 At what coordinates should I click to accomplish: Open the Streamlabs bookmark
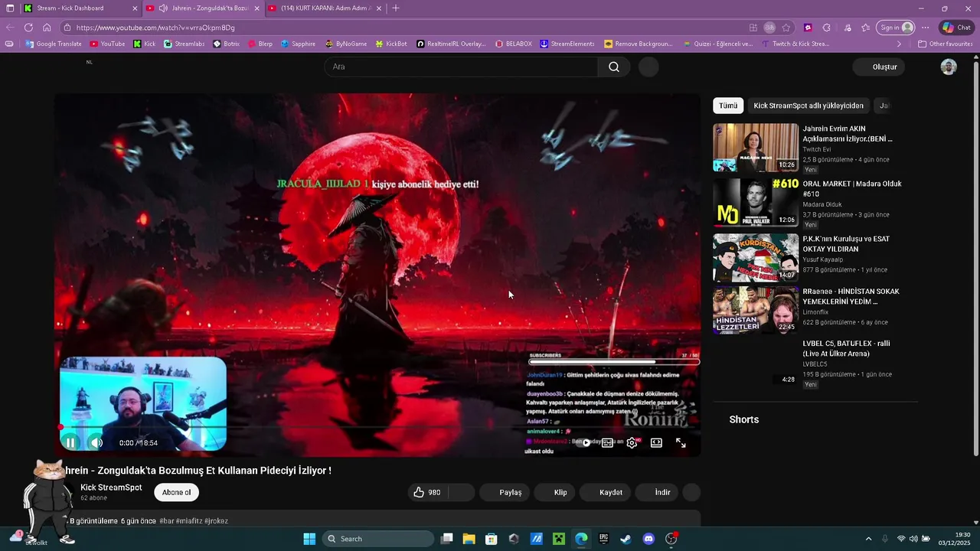pyautogui.click(x=184, y=44)
